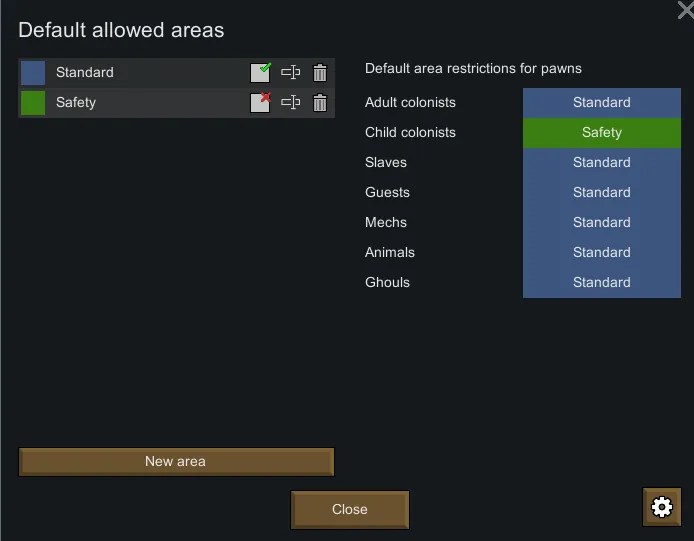
Task: Delete the Standard area
Action: coord(320,73)
